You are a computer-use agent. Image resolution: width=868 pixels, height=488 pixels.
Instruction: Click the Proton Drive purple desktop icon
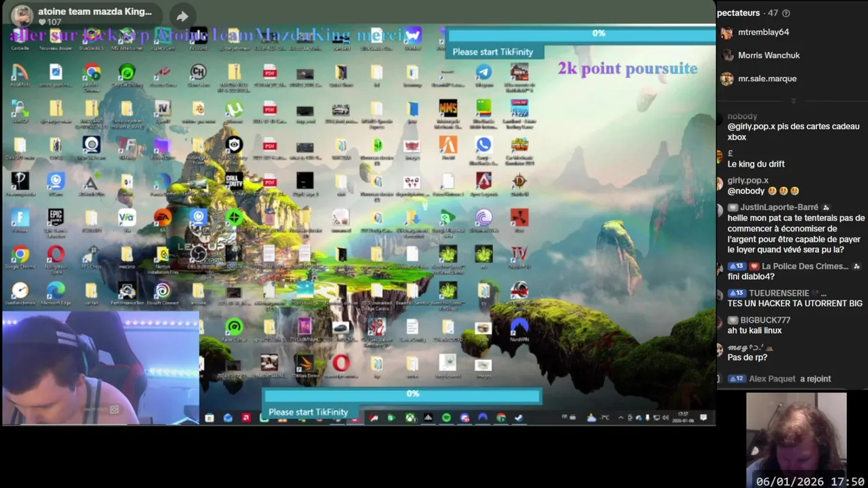pos(162,147)
